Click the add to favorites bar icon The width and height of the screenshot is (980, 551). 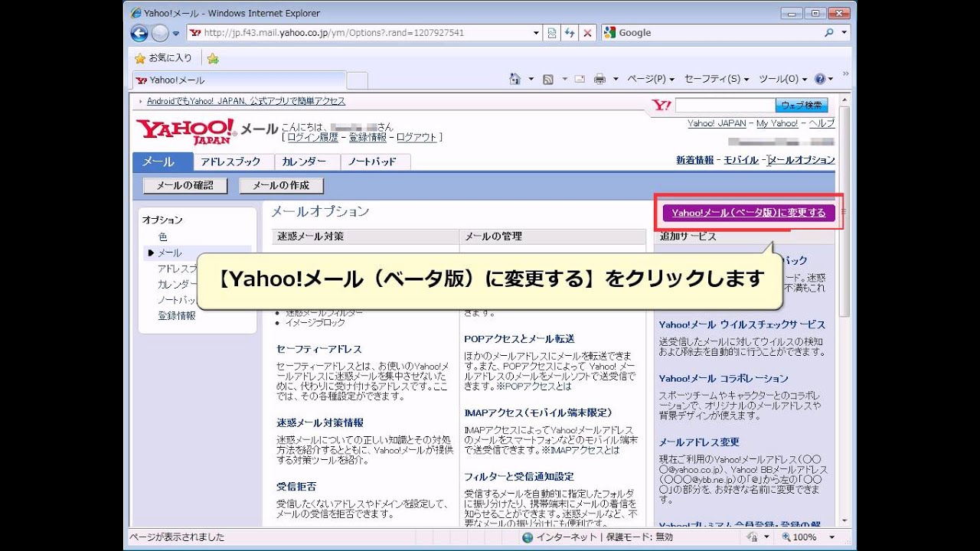point(213,58)
